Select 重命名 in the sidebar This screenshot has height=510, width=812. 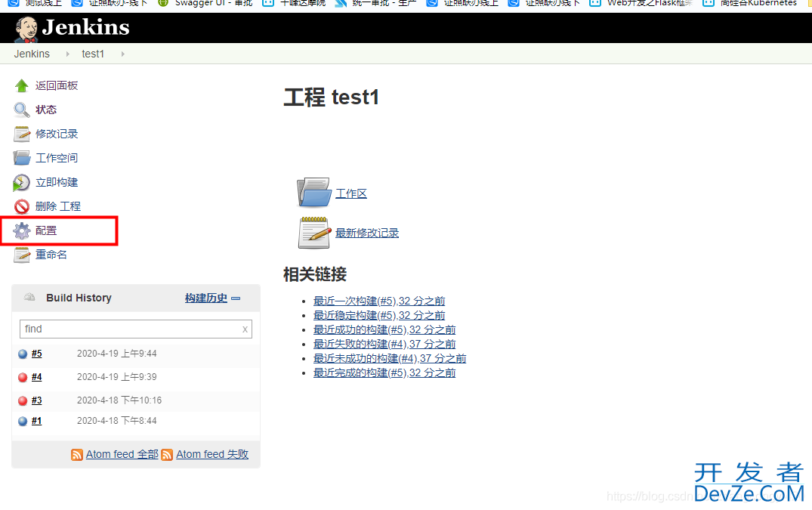point(51,255)
